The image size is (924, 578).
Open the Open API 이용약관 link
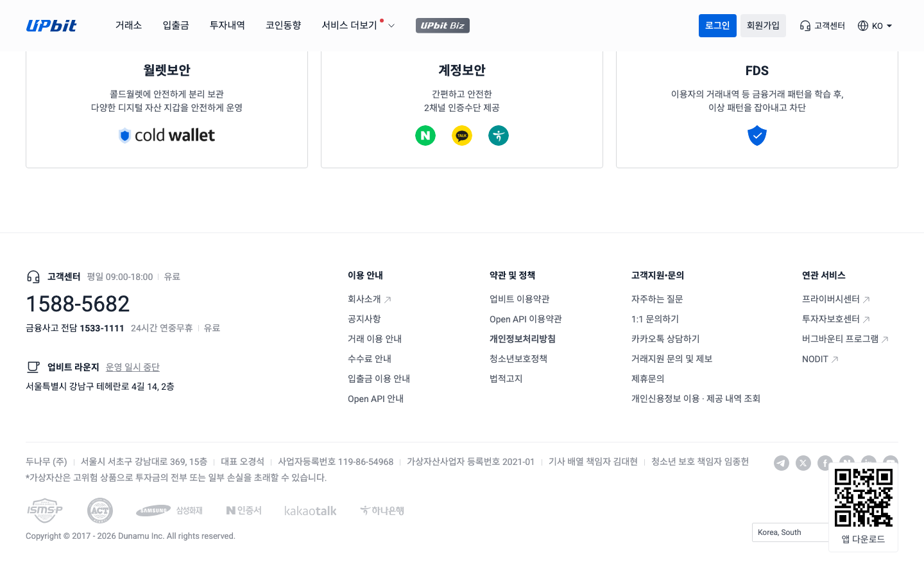coord(526,319)
